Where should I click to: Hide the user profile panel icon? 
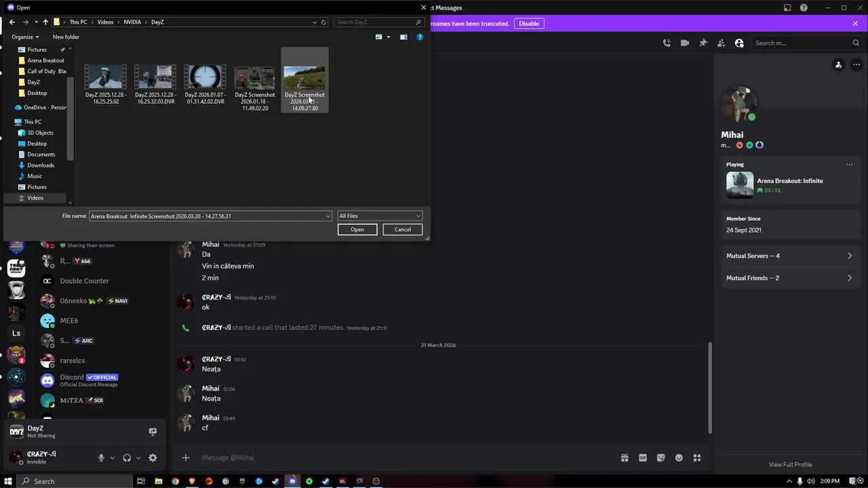(739, 43)
